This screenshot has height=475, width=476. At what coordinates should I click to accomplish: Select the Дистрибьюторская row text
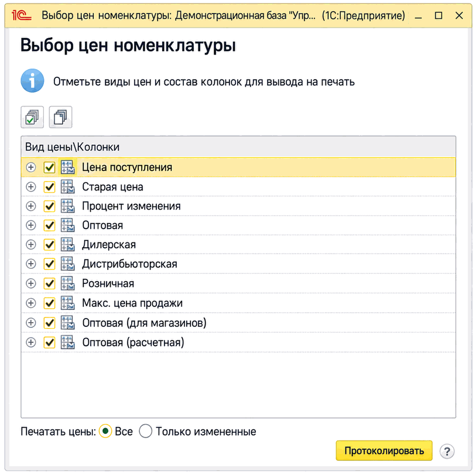tap(129, 264)
